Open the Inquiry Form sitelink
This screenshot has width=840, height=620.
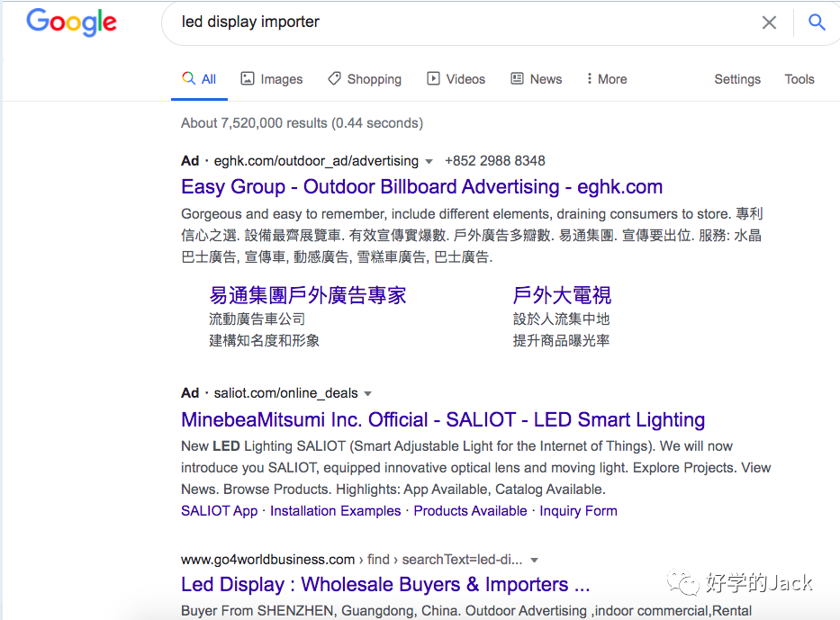tap(578, 511)
